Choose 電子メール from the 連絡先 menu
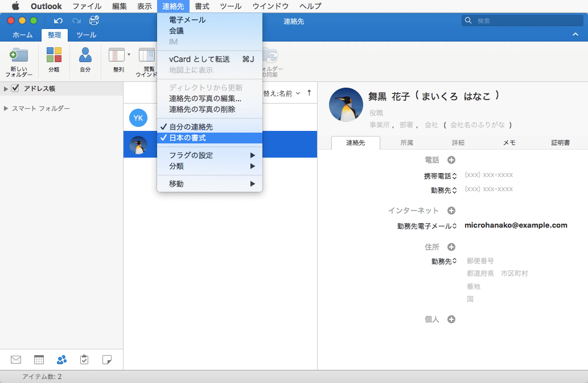The height and width of the screenshot is (383, 588). coord(209,20)
